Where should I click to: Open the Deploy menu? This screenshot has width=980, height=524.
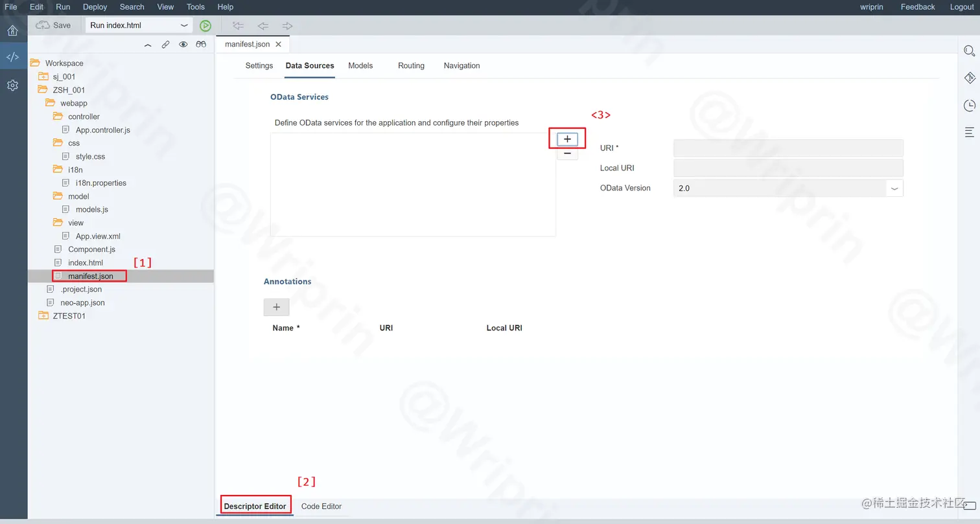[95, 6]
